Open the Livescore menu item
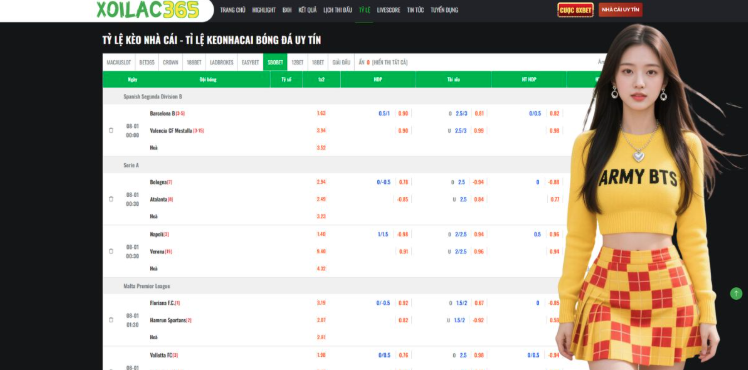The width and height of the screenshot is (748, 370). [388, 10]
